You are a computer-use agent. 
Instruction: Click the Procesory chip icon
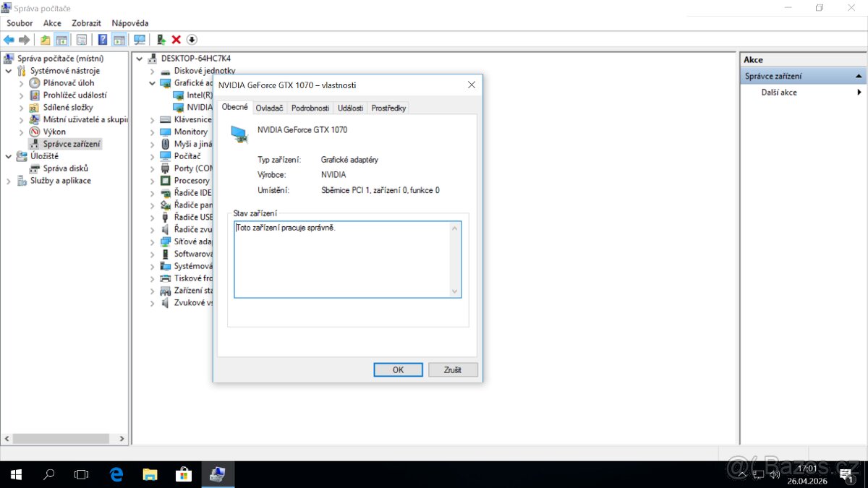(x=166, y=181)
